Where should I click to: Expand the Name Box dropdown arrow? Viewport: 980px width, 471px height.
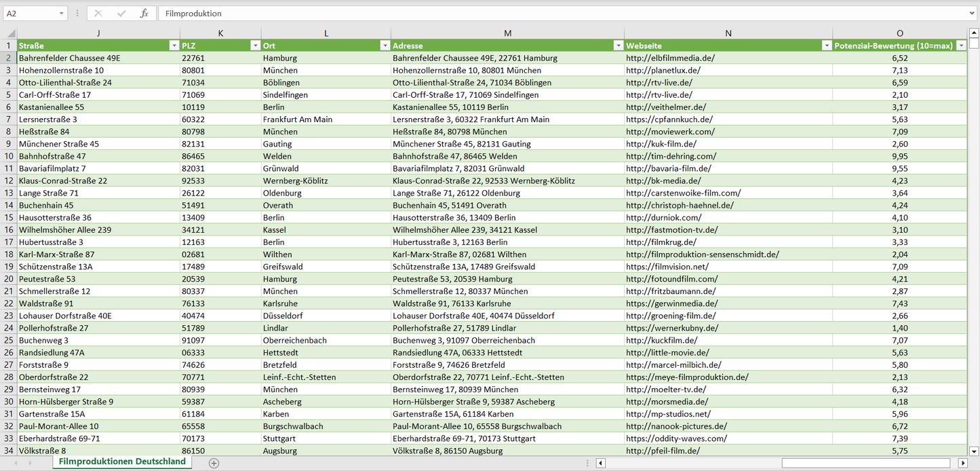62,14
